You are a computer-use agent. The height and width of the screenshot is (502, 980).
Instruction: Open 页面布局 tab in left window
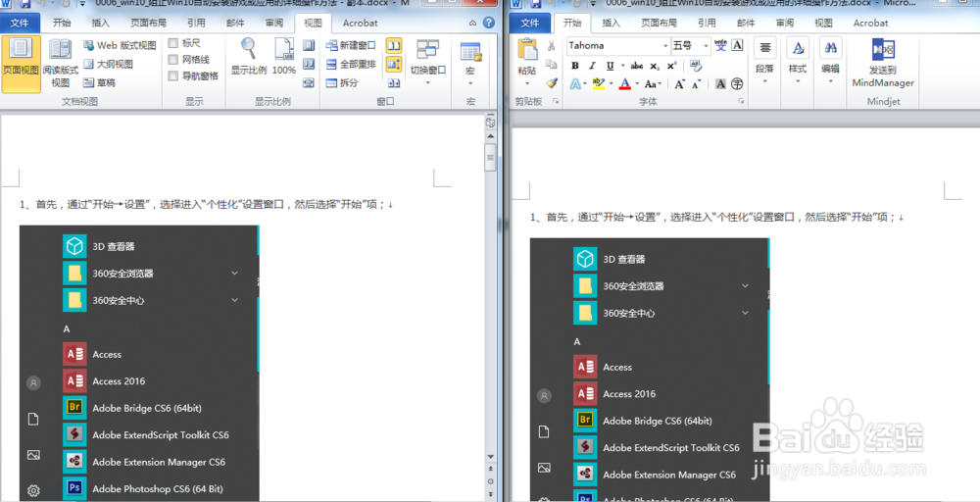point(148,24)
